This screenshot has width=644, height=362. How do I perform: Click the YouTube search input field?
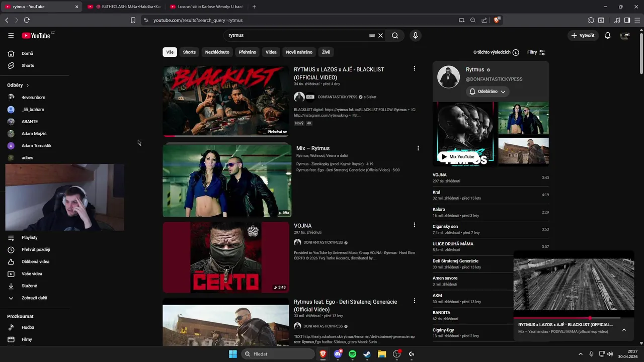[x=297, y=35]
